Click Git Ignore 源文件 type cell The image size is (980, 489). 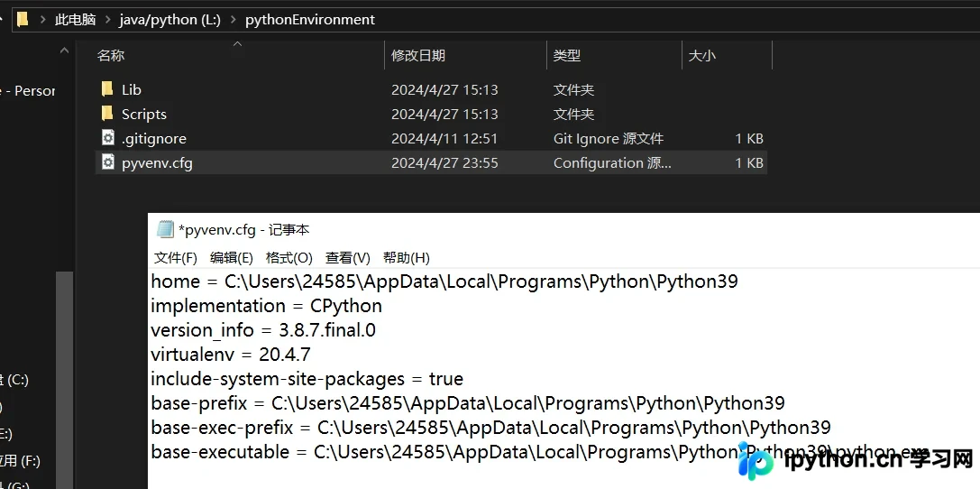click(609, 138)
